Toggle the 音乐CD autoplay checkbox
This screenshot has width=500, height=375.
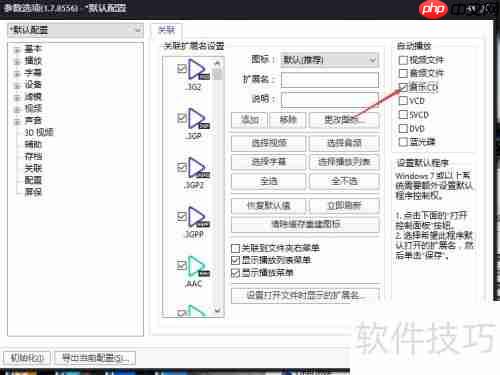[x=403, y=87]
